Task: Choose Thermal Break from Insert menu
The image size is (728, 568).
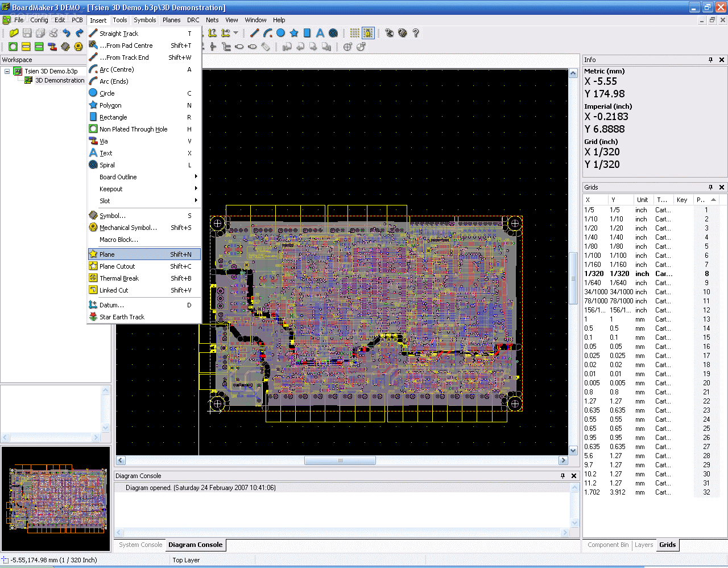Action: coord(144,278)
